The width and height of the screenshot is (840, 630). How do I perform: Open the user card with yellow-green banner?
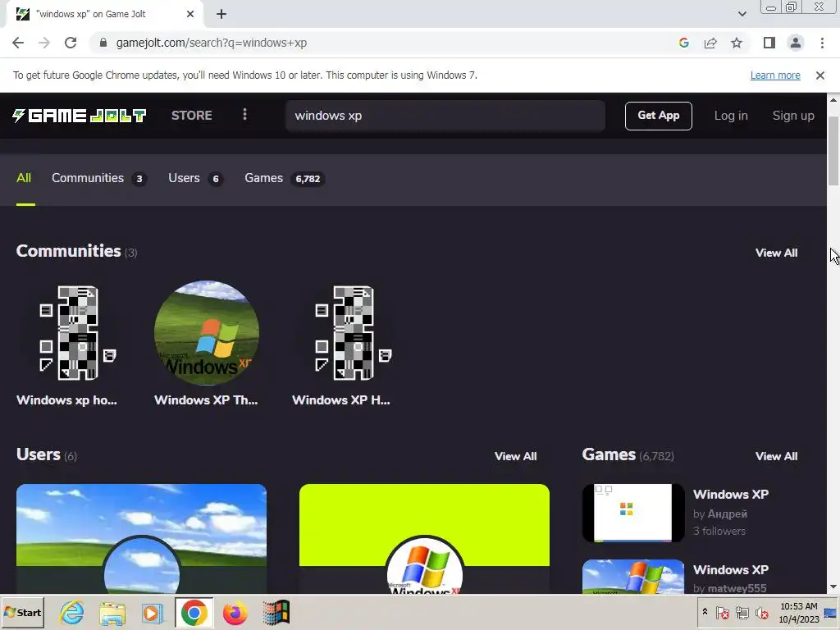(424, 538)
